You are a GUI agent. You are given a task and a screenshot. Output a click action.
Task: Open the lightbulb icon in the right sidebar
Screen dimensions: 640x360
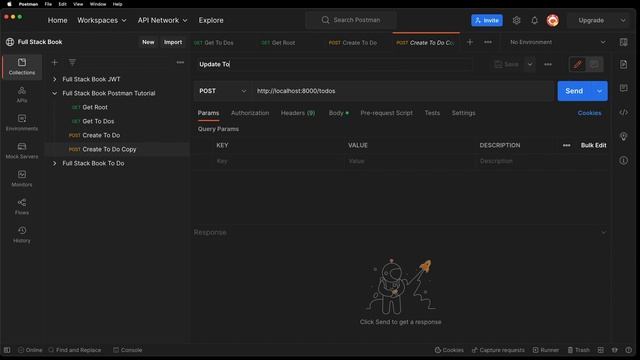click(623, 136)
